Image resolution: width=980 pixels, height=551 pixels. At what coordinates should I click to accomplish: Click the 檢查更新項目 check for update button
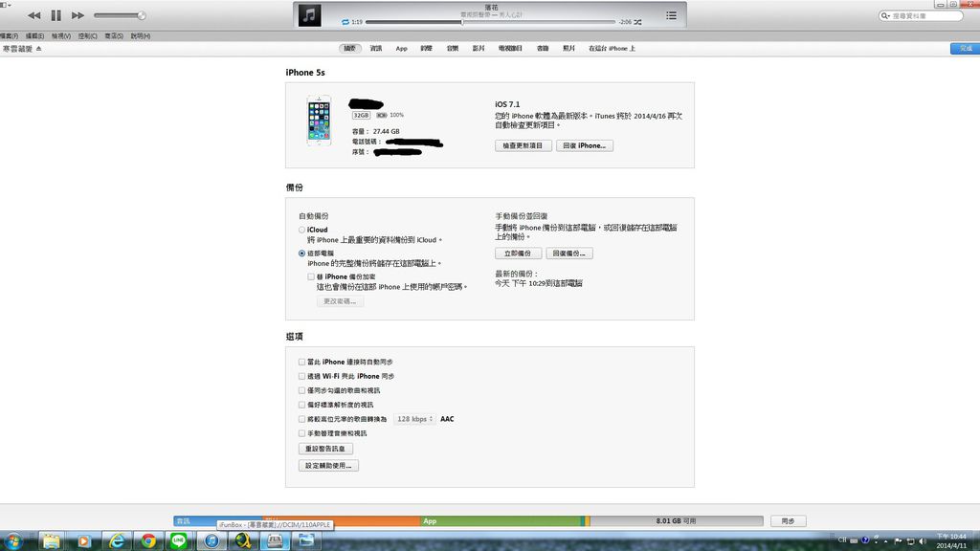pos(523,145)
